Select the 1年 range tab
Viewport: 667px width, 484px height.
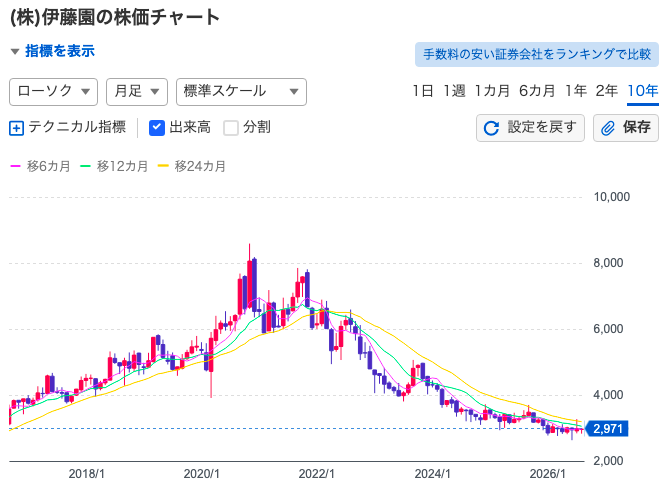click(x=576, y=91)
